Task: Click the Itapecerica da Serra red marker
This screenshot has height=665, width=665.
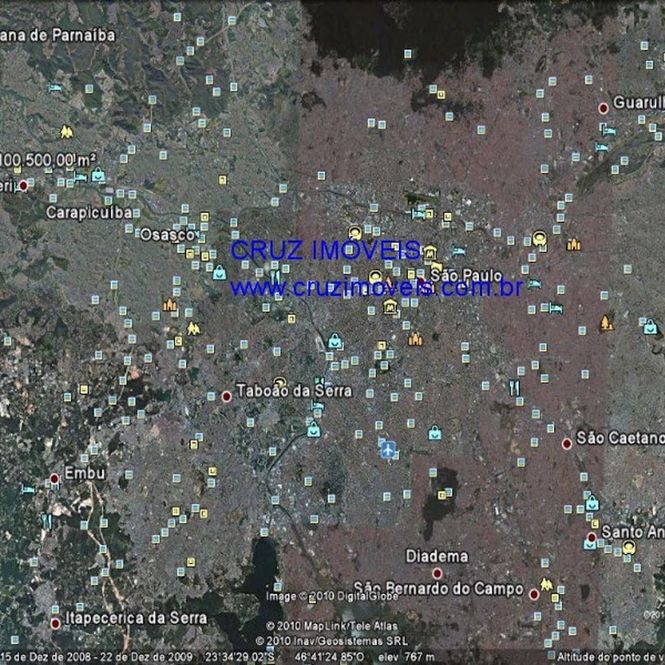Action: (x=55, y=623)
